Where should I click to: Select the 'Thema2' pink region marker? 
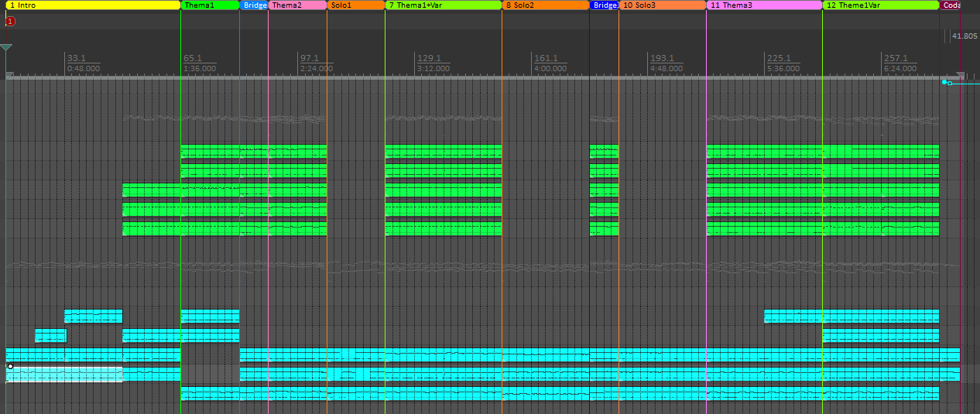point(297,5)
